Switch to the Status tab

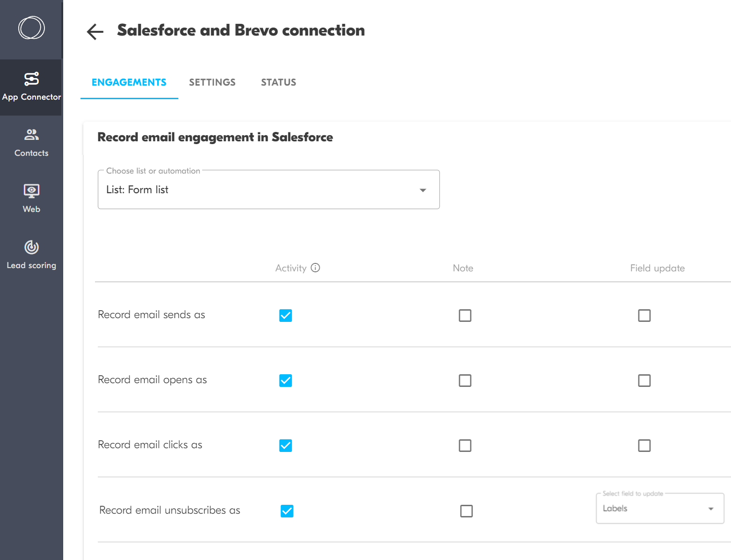(x=278, y=82)
